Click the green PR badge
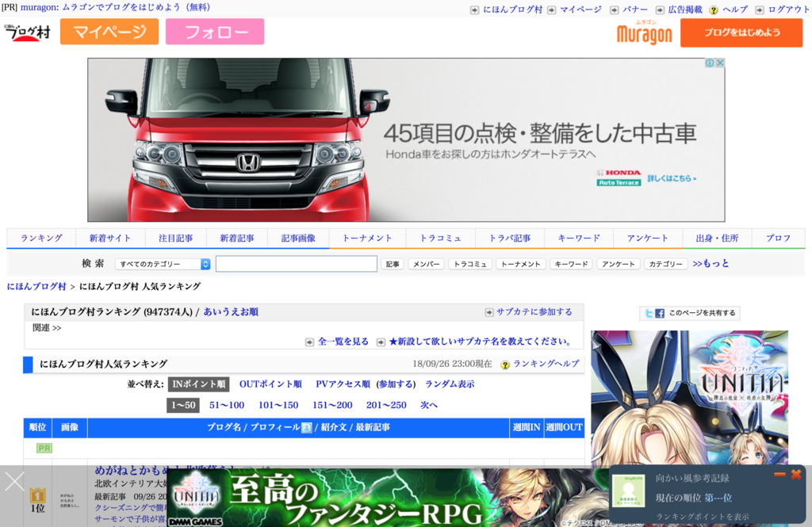 pos(44,449)
